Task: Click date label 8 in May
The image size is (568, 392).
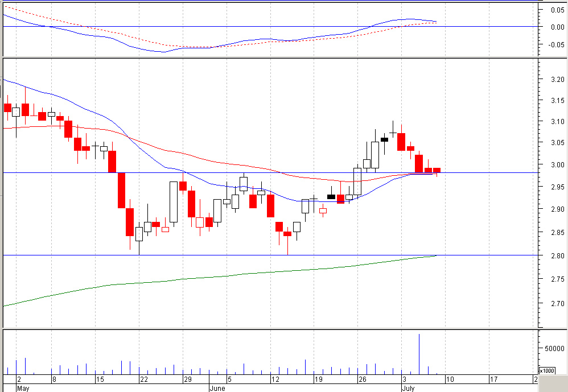Action: click(54, 379)
